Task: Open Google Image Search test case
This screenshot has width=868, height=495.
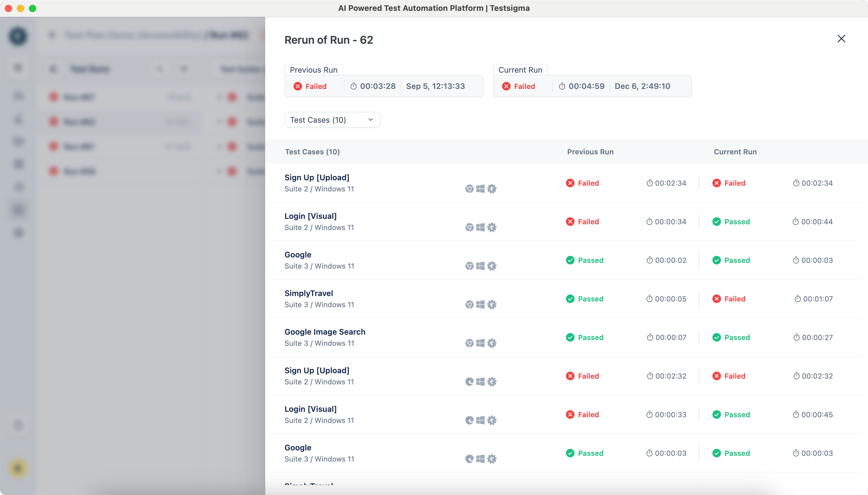Action: click(x=325, y=332)
